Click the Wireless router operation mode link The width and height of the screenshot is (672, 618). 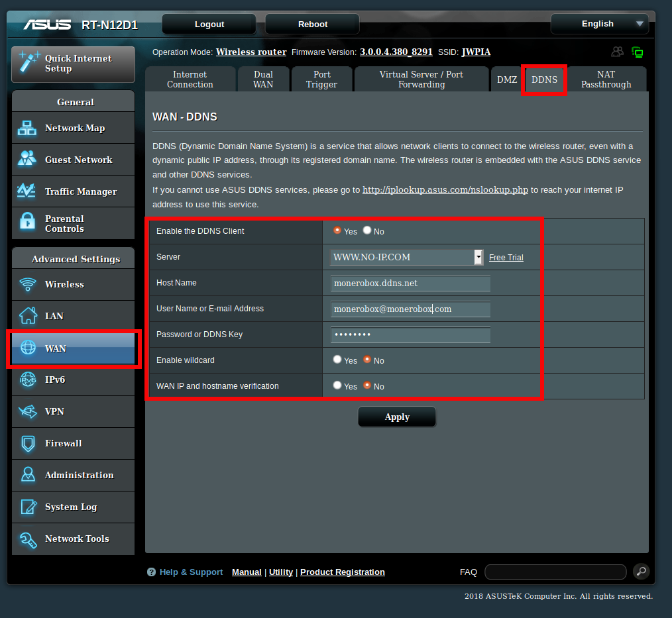pos(251,52)
